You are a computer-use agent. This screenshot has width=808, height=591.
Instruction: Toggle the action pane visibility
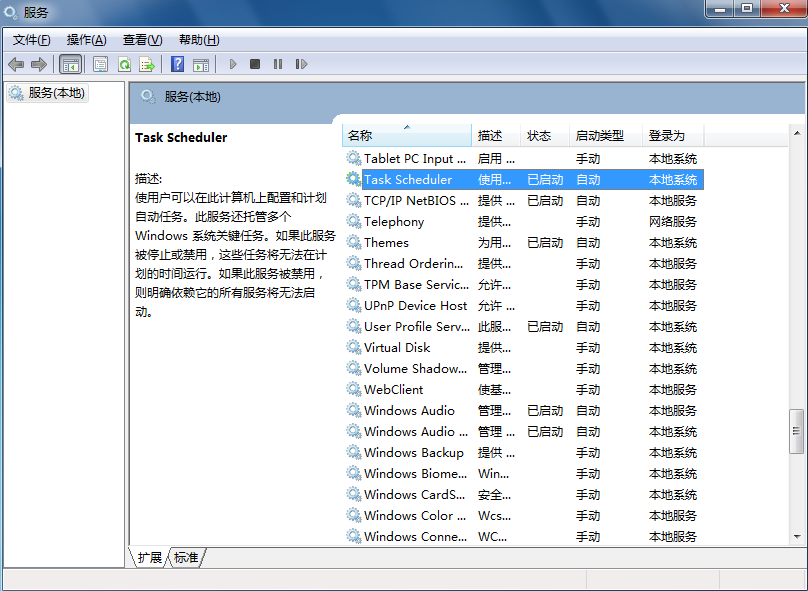(202, 64)
